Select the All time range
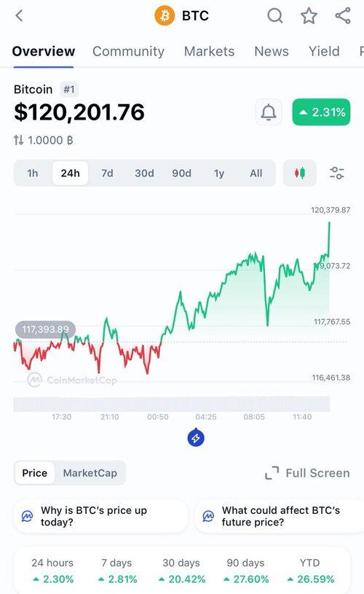 256,173
